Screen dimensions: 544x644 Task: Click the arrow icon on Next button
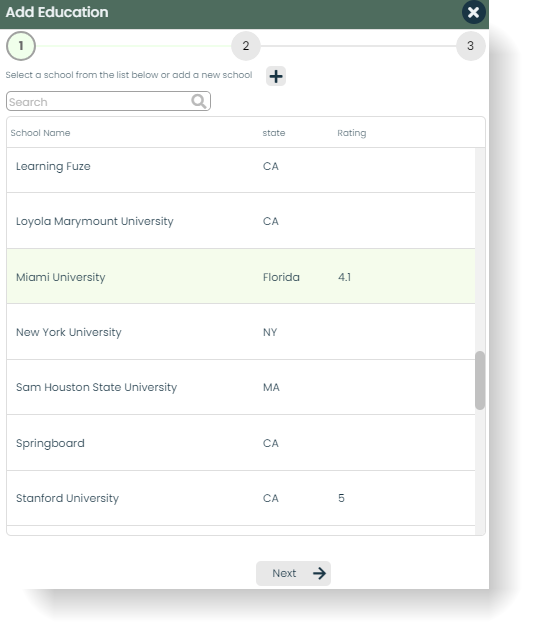point(319,573)
